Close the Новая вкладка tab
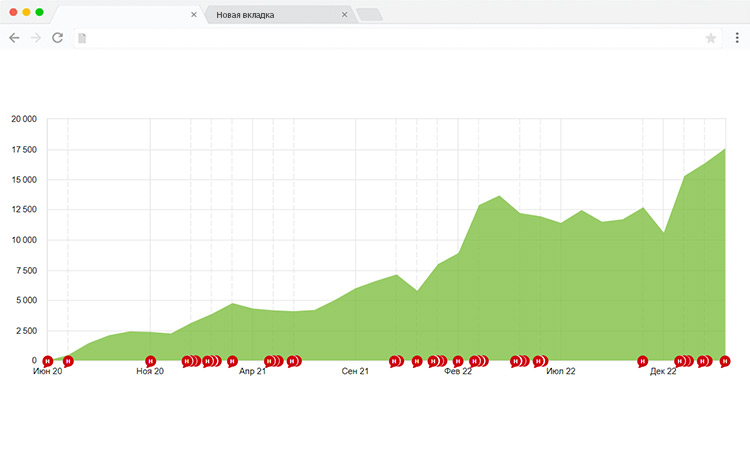 (345, 15)
